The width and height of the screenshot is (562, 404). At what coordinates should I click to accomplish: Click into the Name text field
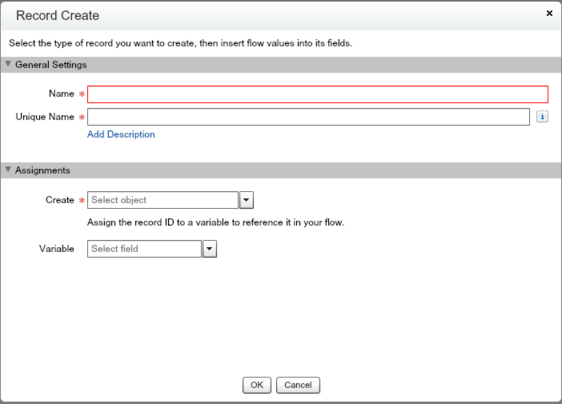318,94
